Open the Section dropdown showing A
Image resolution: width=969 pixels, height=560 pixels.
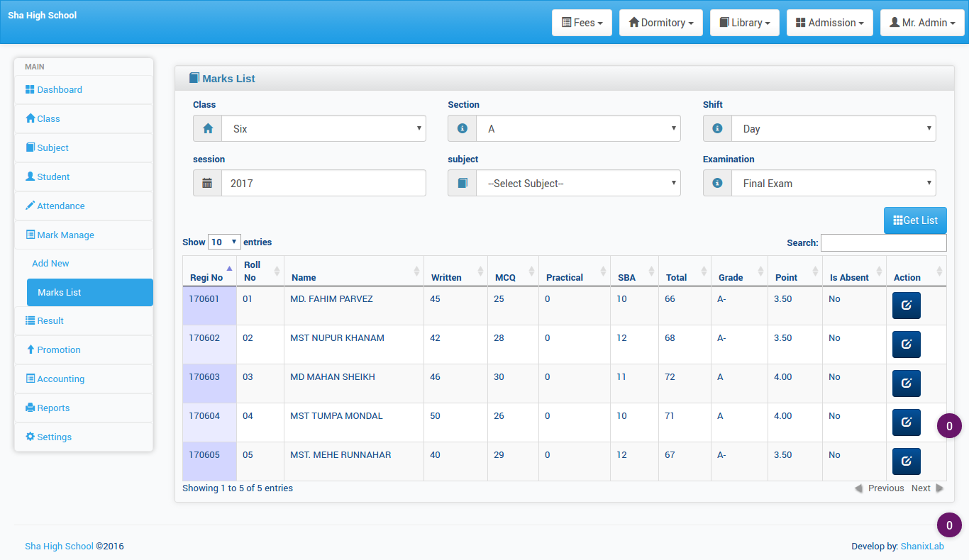click(578, 129)
